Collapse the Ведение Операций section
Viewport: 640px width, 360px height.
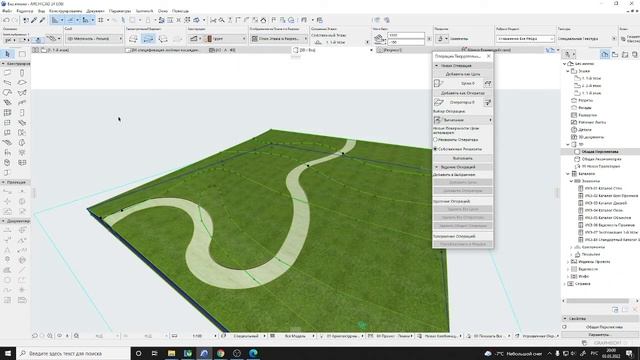coord(436,167)
